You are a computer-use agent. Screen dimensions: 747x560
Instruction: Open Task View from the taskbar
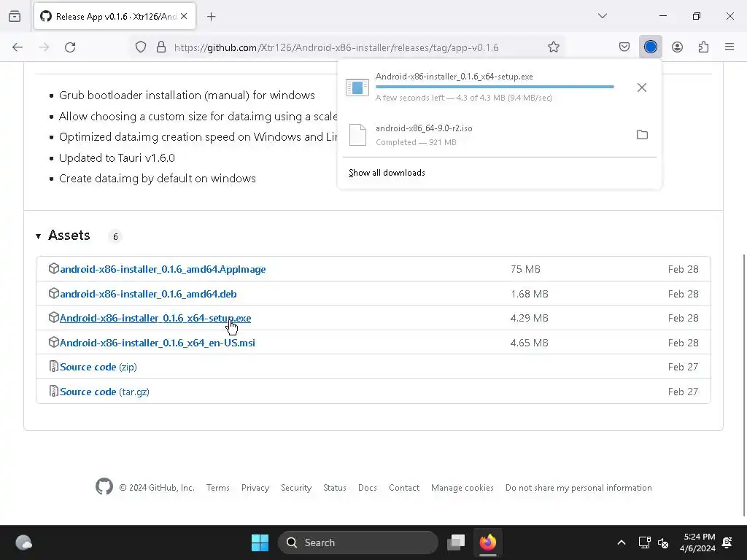coord(456,542)
